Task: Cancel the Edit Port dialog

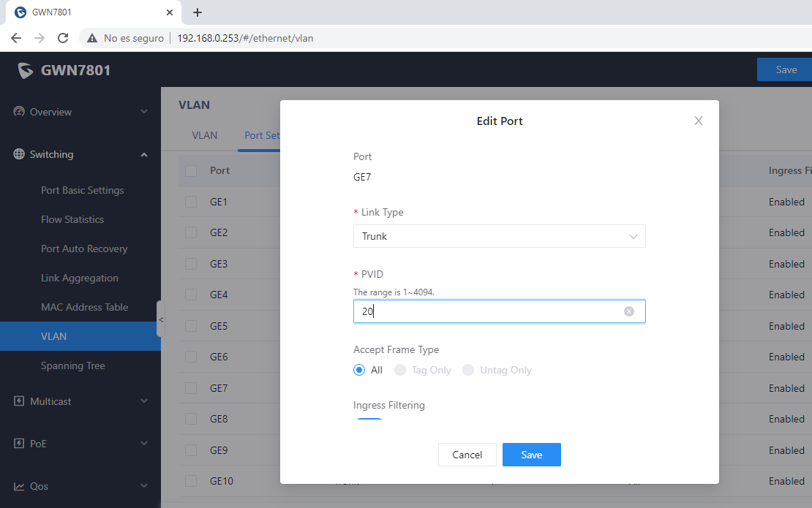Action: (467, 455)
